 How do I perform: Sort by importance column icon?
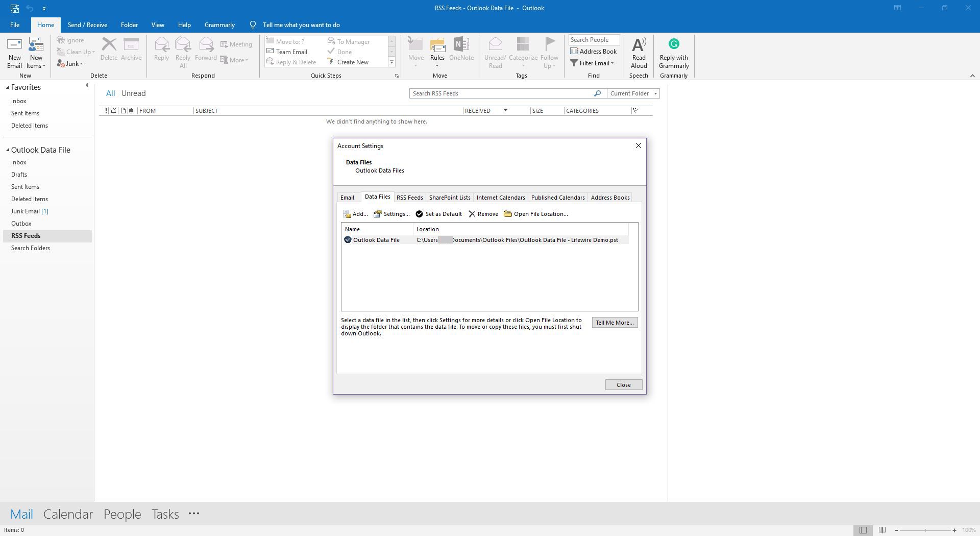point(106,111)
